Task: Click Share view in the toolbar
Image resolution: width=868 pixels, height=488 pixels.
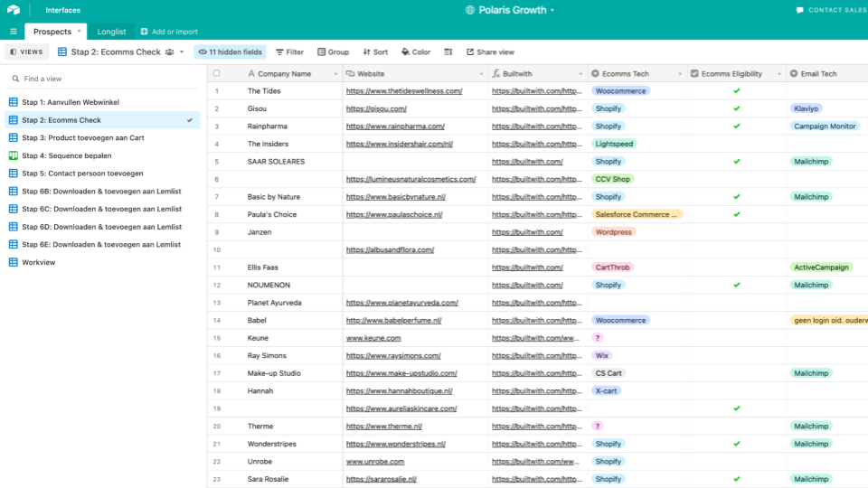Action: [490, 52]
